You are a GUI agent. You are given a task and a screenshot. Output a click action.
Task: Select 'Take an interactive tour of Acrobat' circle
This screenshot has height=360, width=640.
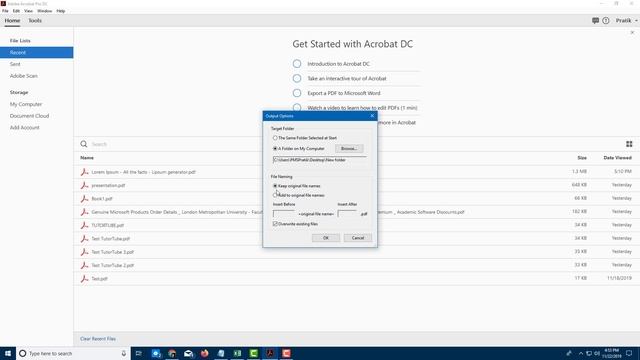coord(297,78)
